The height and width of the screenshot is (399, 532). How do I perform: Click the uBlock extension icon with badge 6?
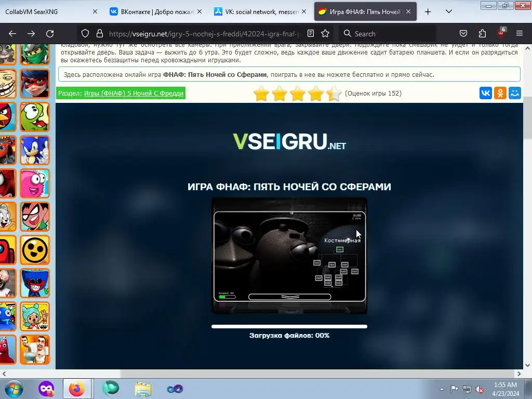pos(501,33)
